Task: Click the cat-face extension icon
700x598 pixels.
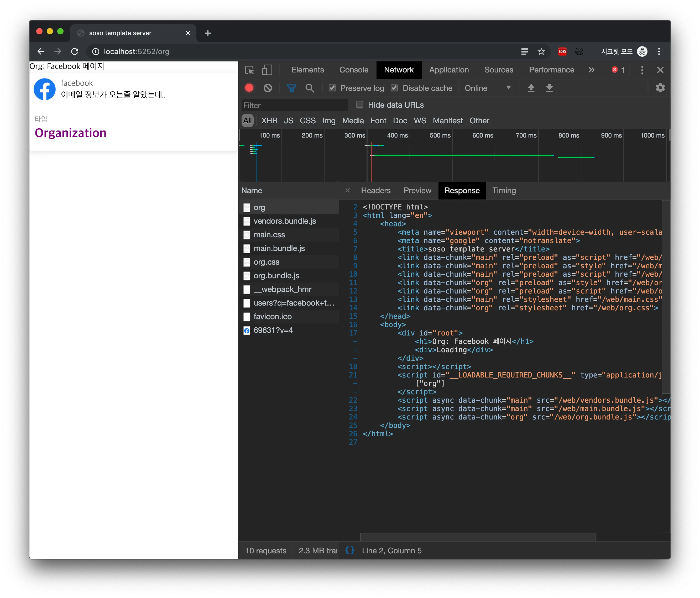Action: point(579,51)
